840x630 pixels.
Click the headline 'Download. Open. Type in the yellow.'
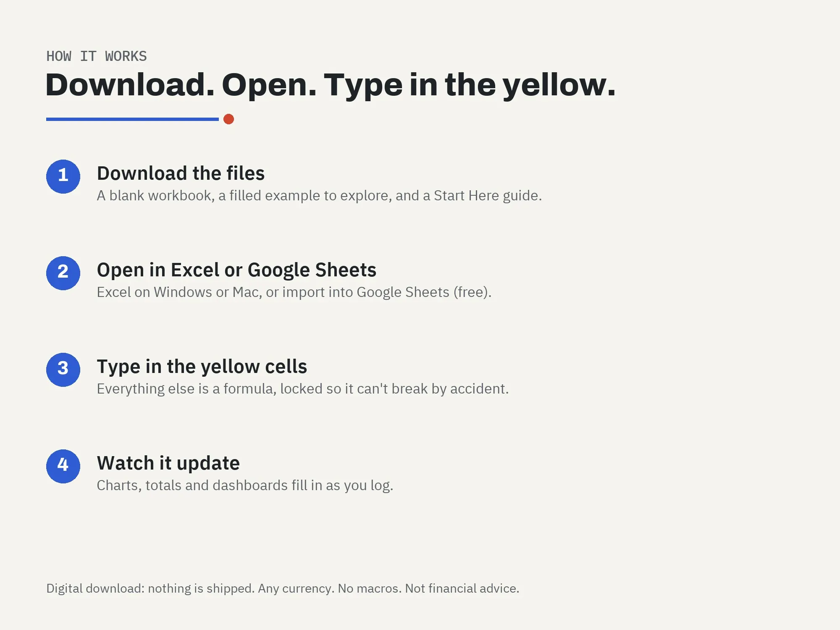pyautogui.click(x=331, y=86)
